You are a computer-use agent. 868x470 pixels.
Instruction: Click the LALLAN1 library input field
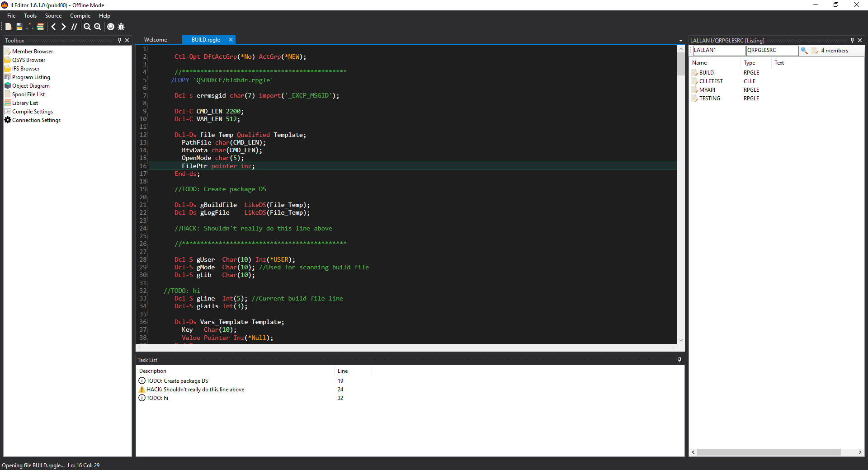point(719,51)
